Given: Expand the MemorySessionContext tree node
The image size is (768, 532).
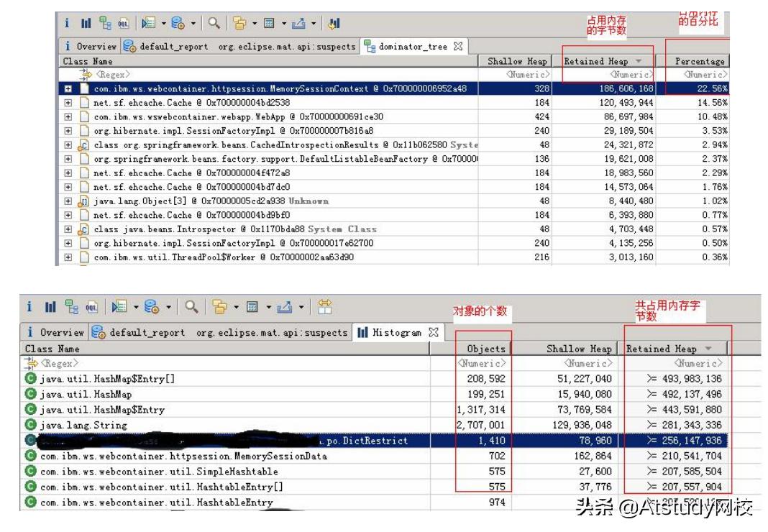Looking at the screenshot, I should [69, 89].
